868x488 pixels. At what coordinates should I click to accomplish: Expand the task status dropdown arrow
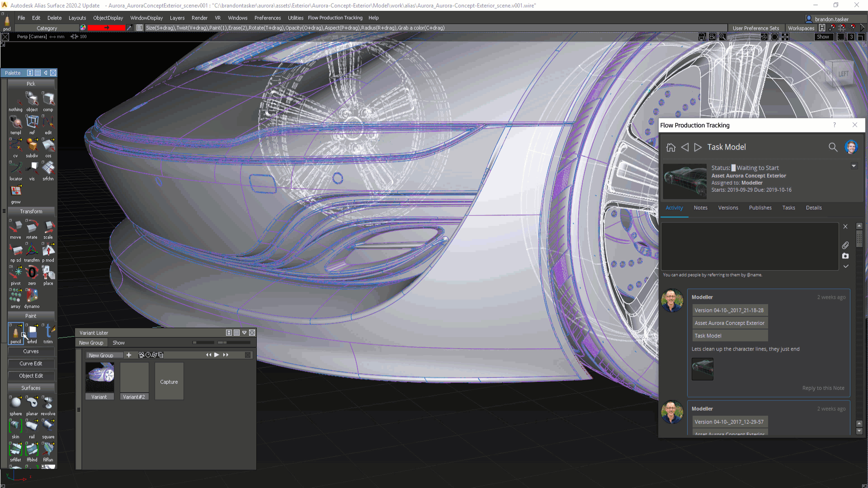854,166
